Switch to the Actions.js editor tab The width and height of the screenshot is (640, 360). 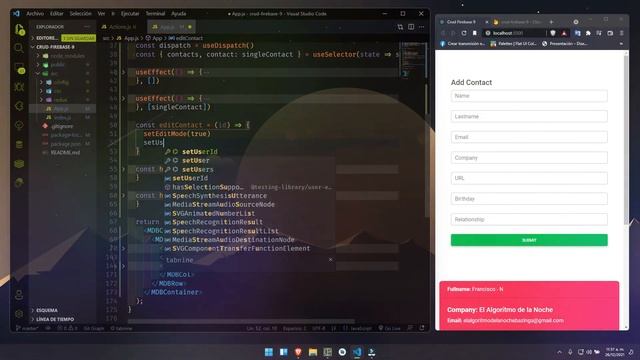tap(119, 27)
